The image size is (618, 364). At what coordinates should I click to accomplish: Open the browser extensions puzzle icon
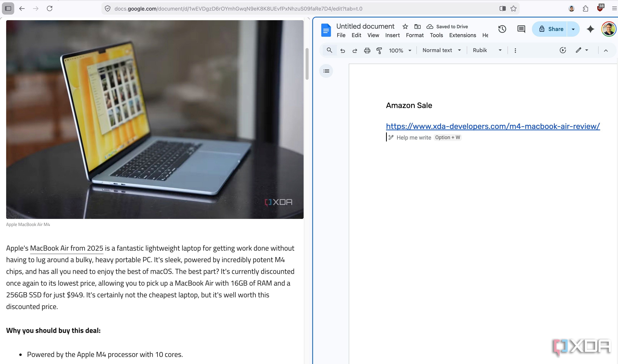pos(585,9)
